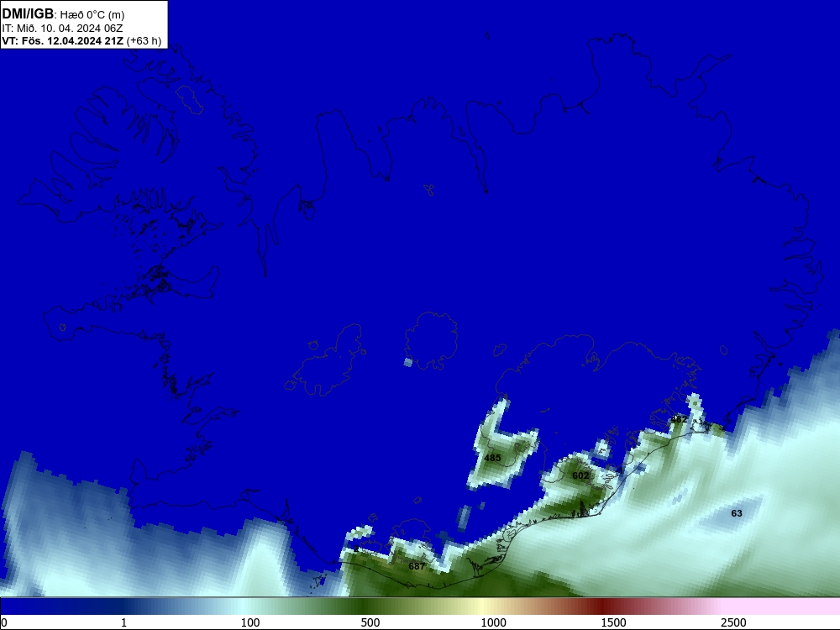Click the 482 value on the map
Viewport: 840px width, 630px height.
point(679,419)
